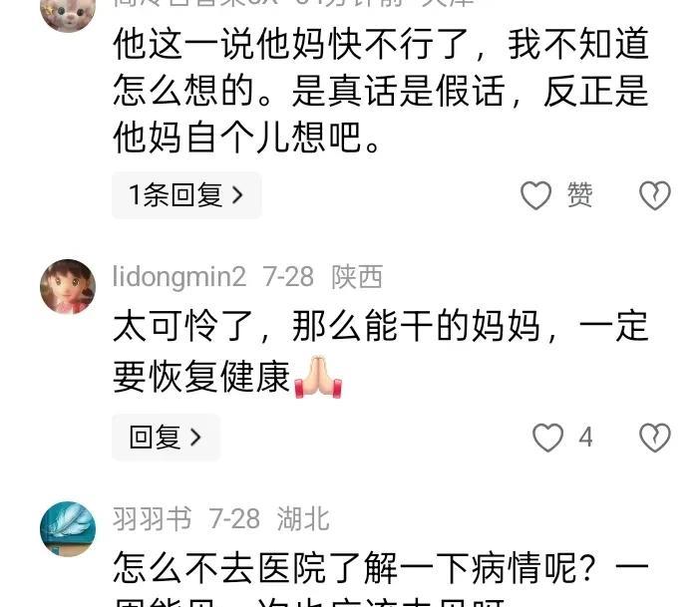The image size is (700, 607).
Task: Expand the 1条回复 replies
Action: [186, 195]
